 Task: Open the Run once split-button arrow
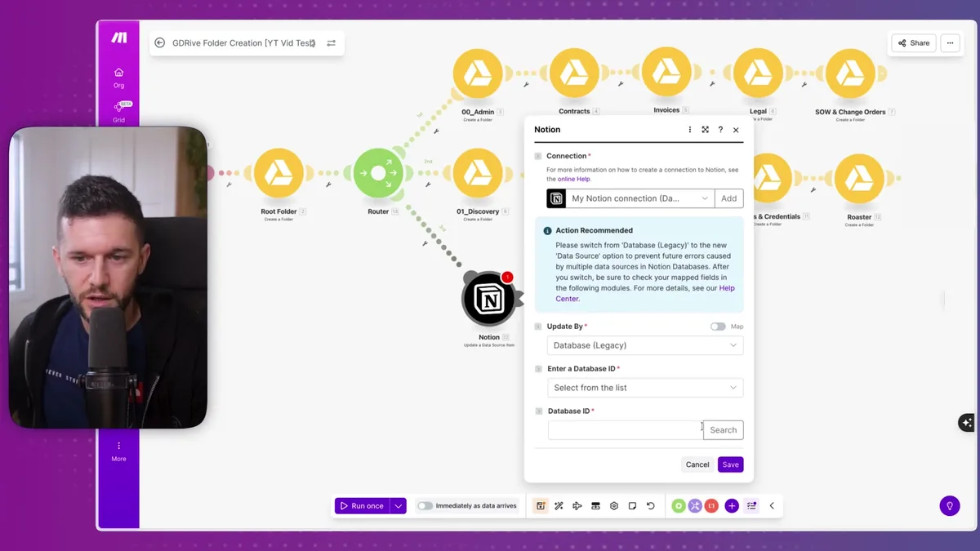398,505
